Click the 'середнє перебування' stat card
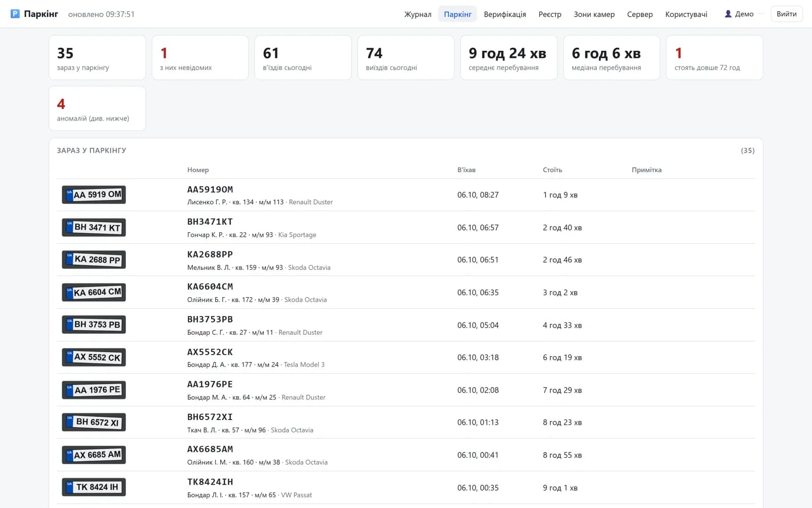 (x=509, y=57)
